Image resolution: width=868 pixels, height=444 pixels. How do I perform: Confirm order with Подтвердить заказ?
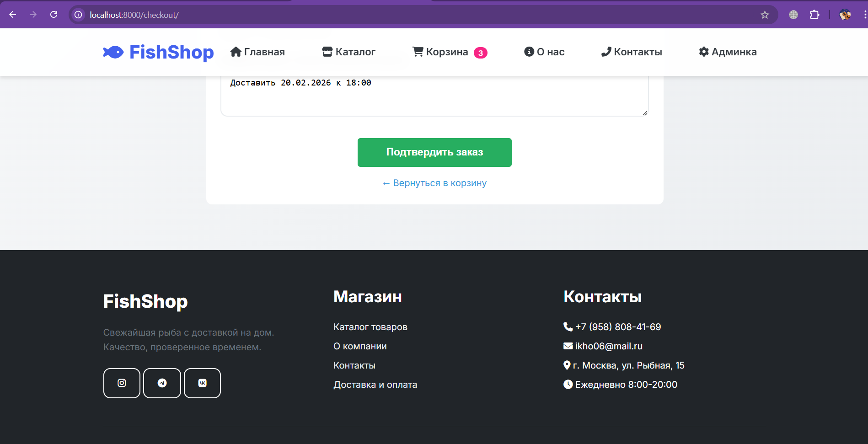434,152
